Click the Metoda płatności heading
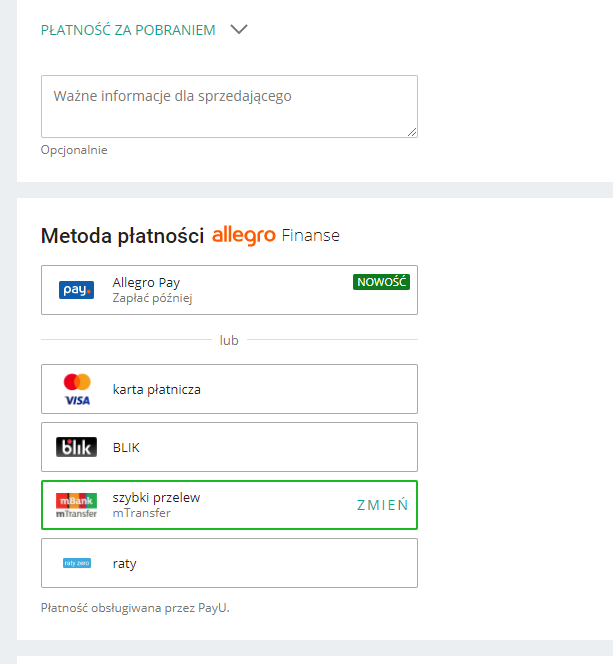The image size is (613, 664). (x=122, y=236)
